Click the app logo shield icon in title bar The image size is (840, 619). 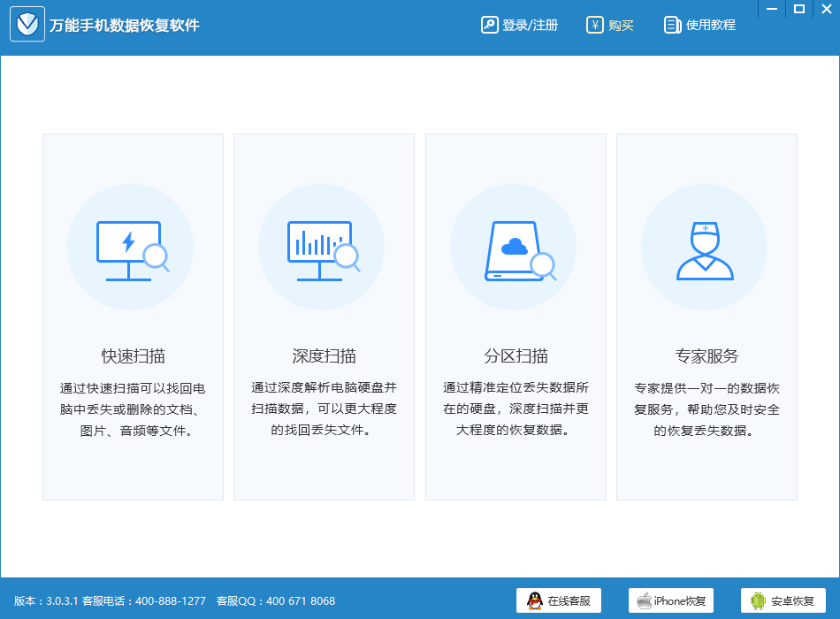click(x=27, y=24)
